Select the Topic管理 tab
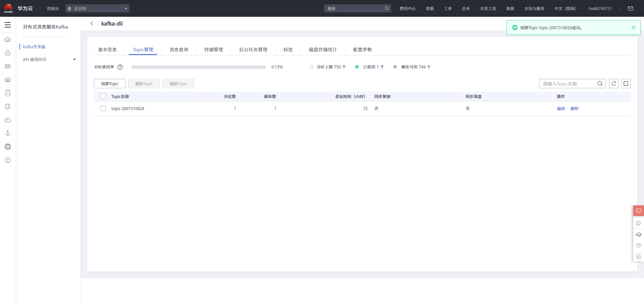The image size is (644, 305). point(143,50)
